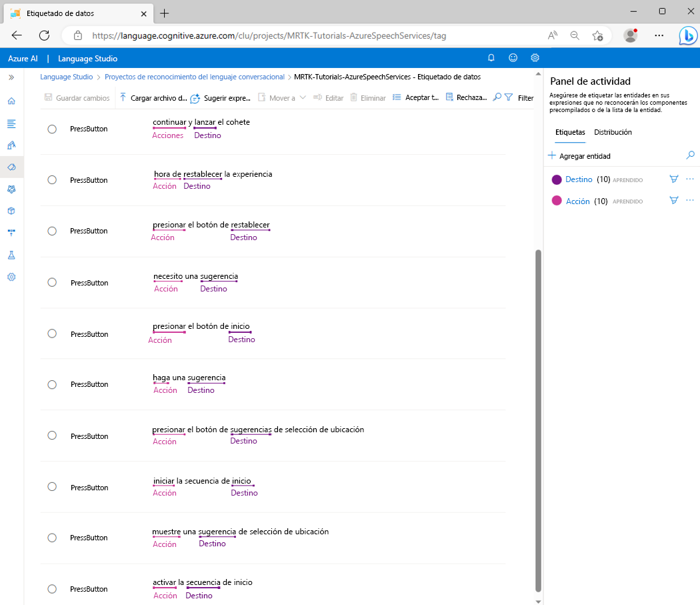Select radio for 'activar la secuencia de inicio'
Viewport: 700px width, 605px height.
(52, 589)
